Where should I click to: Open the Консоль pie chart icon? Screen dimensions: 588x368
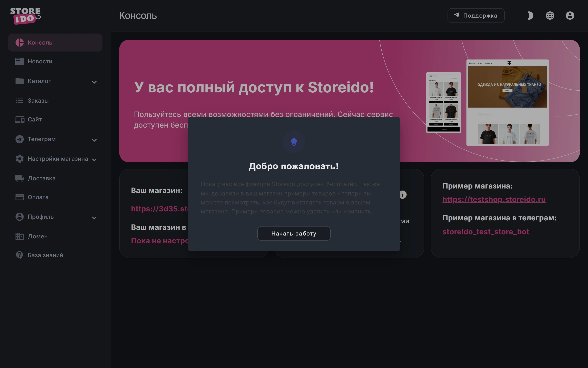(x=20, y=42)
